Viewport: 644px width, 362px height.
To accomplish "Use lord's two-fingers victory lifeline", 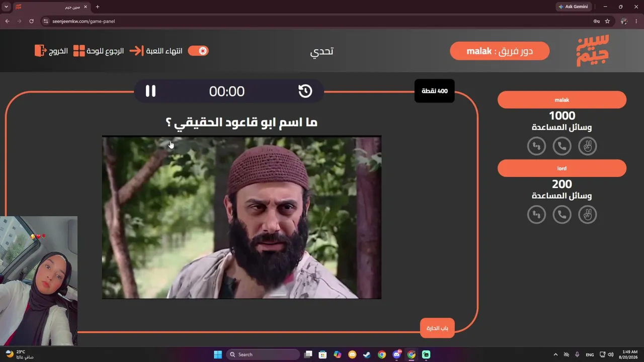I will [x=587, y=215].
